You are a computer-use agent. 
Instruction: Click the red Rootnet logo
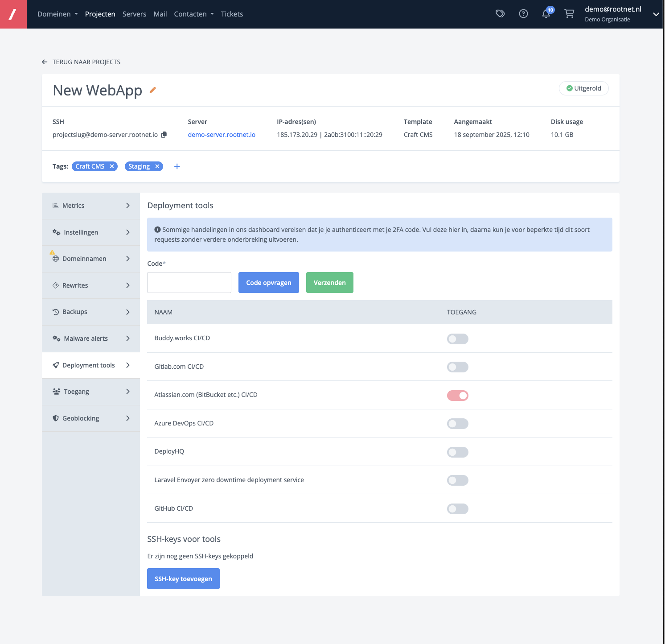tap(13, 14)
